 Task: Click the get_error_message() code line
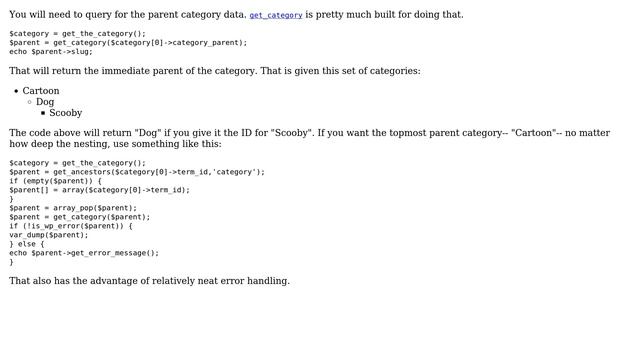84,253
